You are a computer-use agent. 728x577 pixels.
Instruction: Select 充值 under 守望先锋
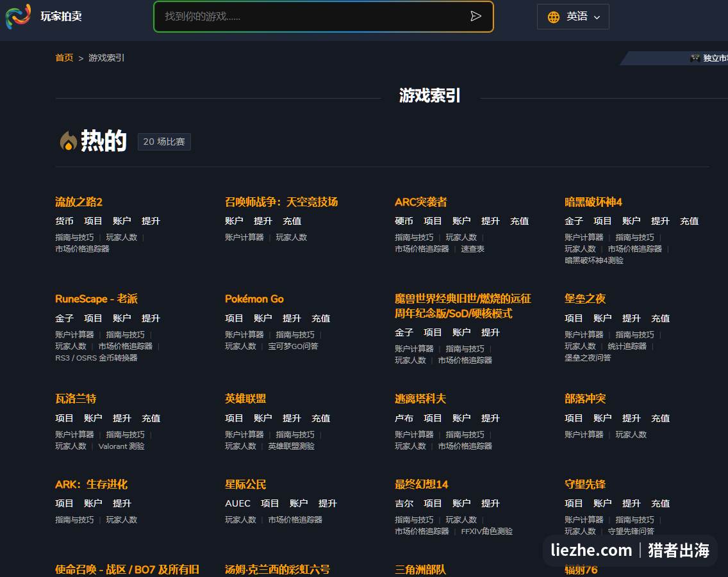(x=660, y=503)
